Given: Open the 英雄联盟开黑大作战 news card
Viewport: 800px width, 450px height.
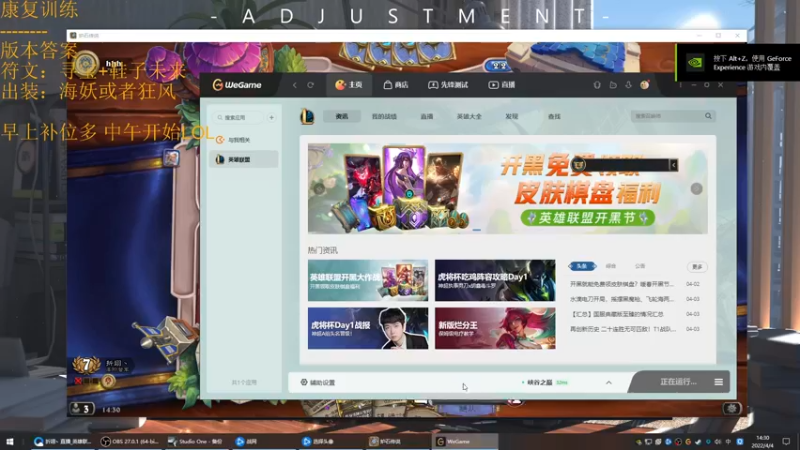Looking at the screenshot, I should click(368, 280).
